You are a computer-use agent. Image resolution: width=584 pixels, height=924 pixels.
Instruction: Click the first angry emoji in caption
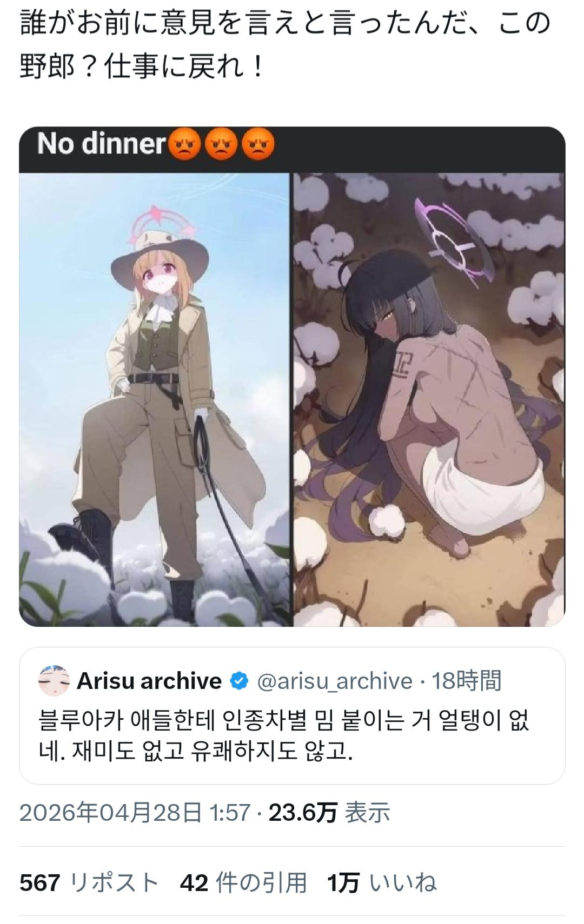coord(185,145)
